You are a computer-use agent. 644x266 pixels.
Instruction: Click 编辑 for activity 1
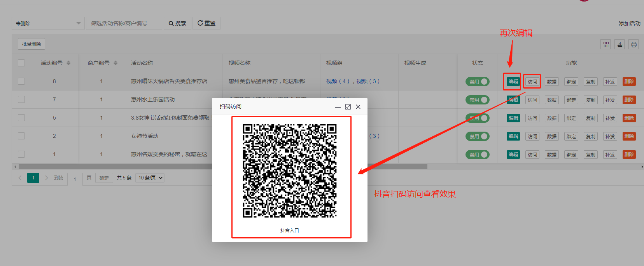[513, 155]
